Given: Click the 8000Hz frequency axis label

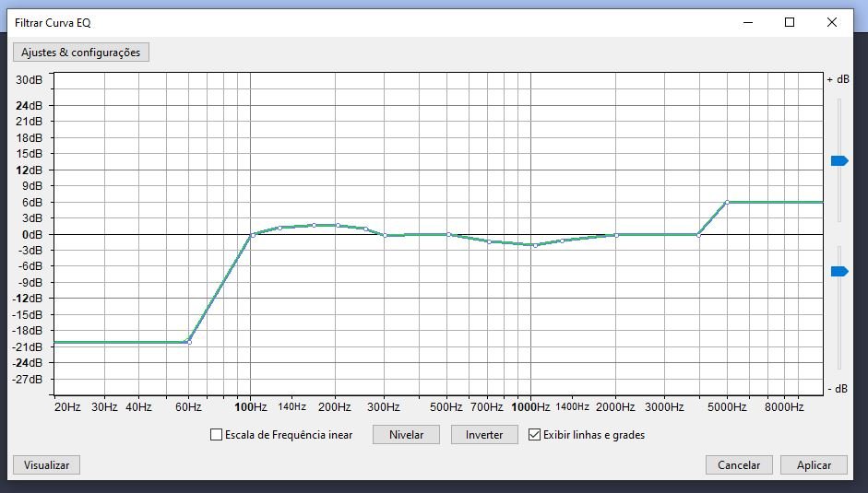Looking at the screenshot, I should point(784,407).
